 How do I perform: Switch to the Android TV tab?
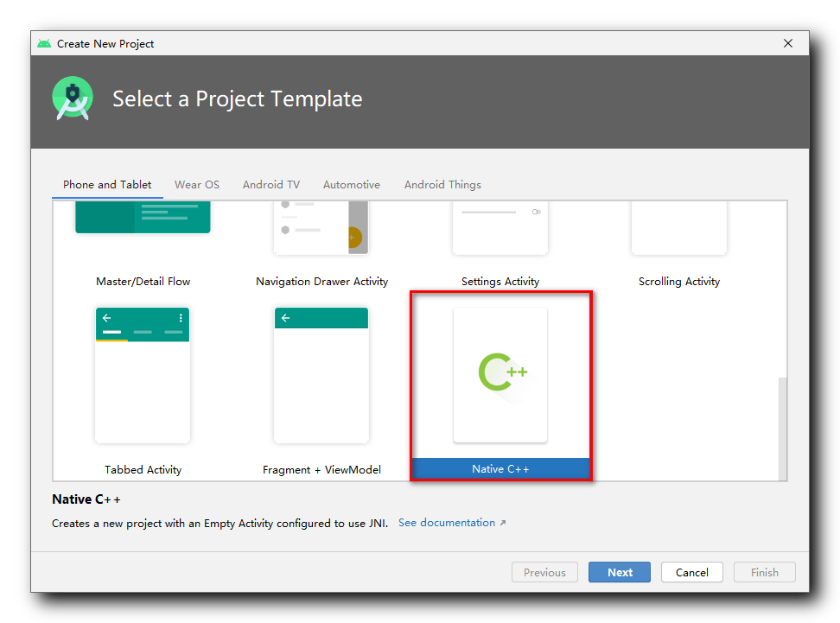click(x=271, y=185)
